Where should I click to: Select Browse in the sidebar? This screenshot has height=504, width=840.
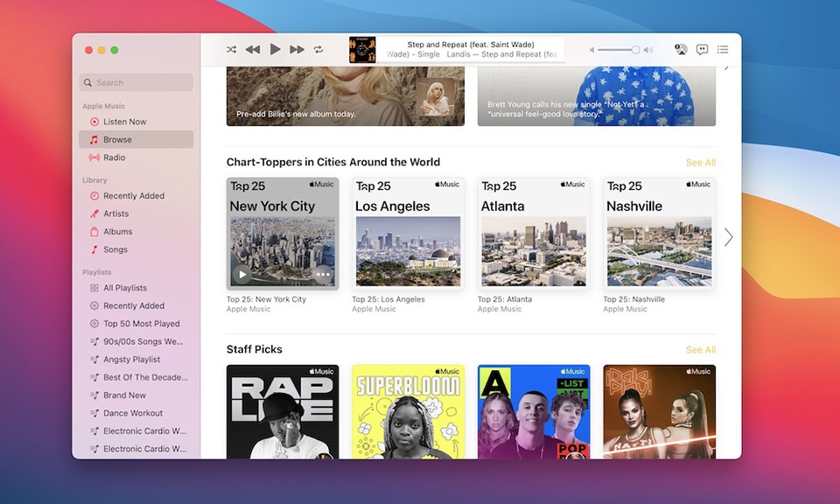tap(136, 139)
